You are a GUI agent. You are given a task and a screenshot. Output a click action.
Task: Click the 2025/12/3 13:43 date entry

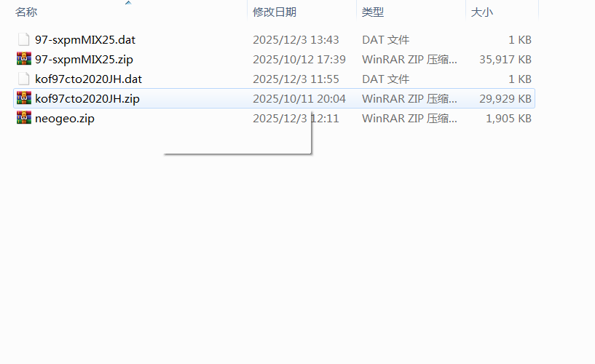click(296, 40)
